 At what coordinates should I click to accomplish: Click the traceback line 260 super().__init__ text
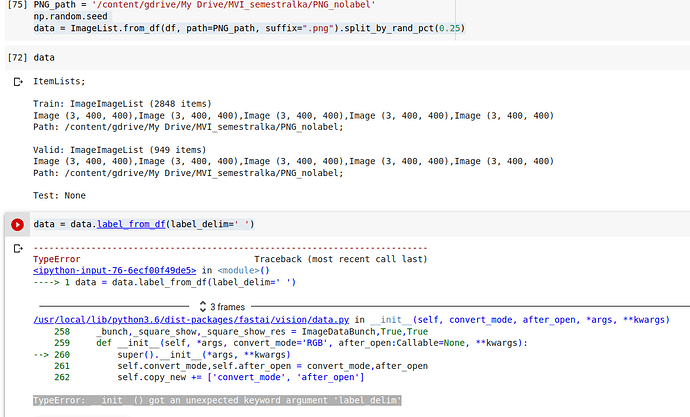204,355
